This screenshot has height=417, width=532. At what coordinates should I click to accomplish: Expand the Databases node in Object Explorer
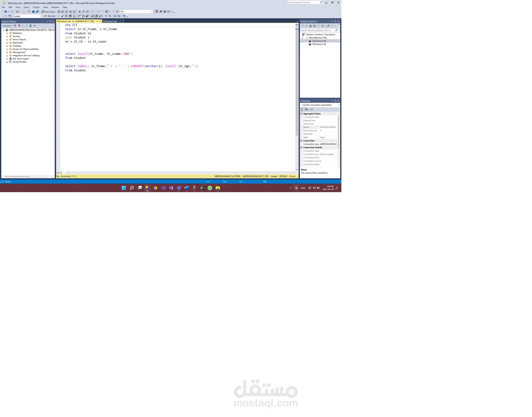coord(7,33)
